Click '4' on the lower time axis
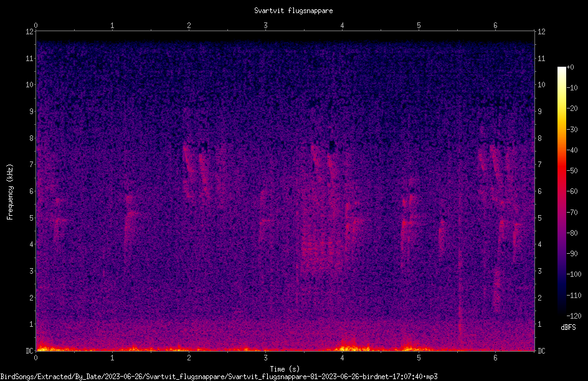Viewport: 588px width, 381px height. click(x=342, y=358)
